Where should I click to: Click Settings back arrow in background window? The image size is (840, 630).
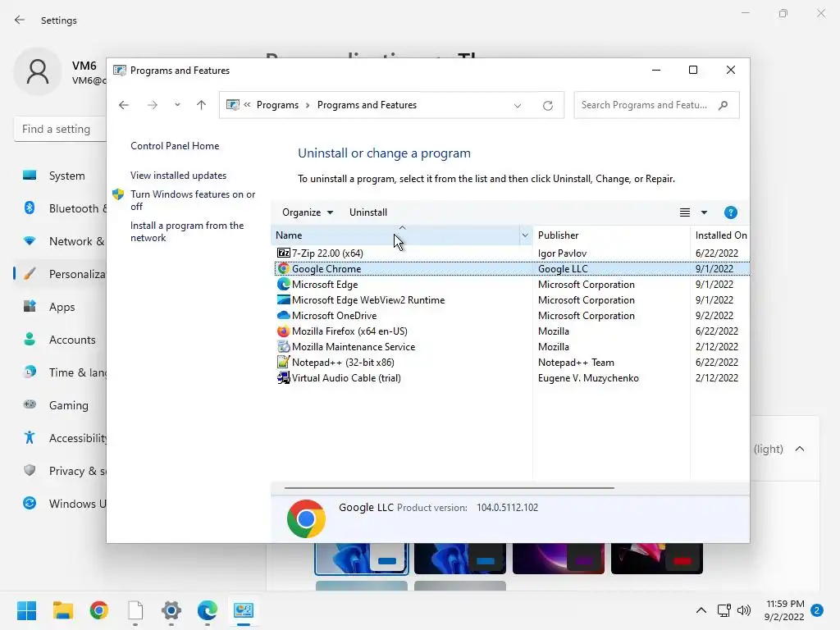click(20, 20)
